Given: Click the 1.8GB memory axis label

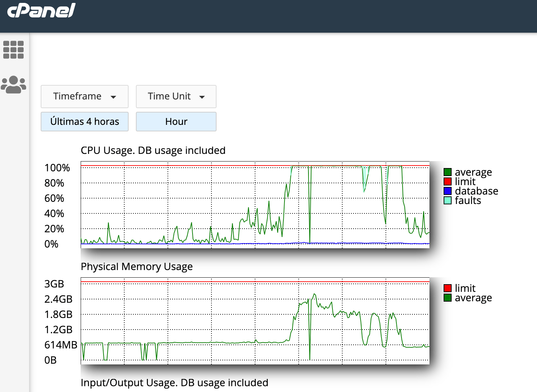Looking at the screenshot, I should [58, 315].
